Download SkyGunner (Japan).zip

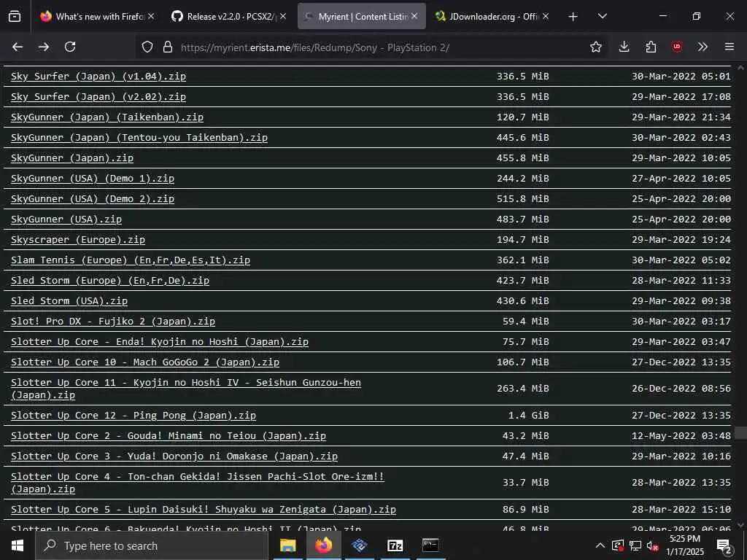pos(72,158)
